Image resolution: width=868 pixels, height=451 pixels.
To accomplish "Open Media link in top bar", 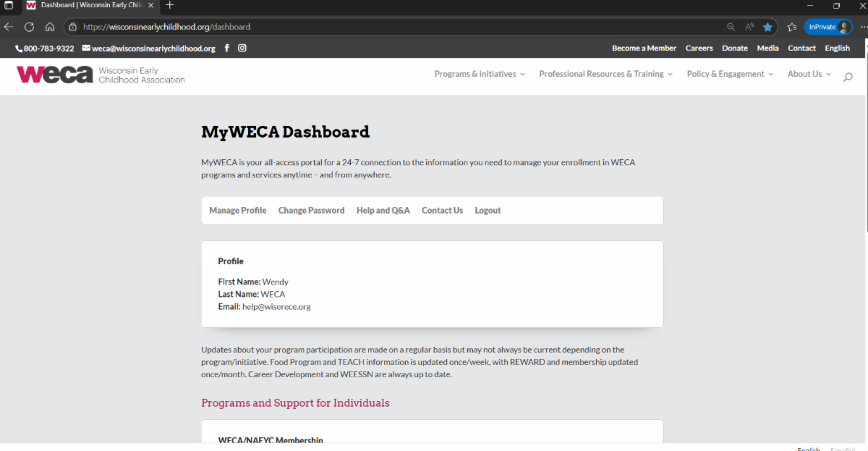I will coord(767,49).
